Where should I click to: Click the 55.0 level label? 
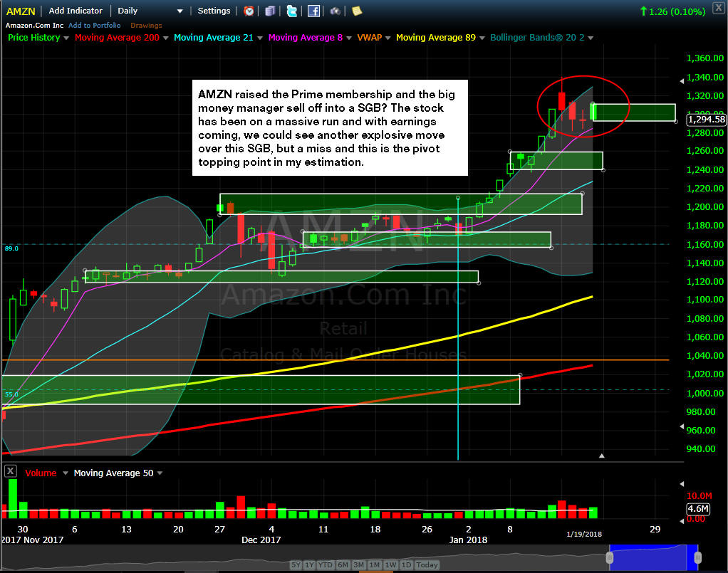11,394
